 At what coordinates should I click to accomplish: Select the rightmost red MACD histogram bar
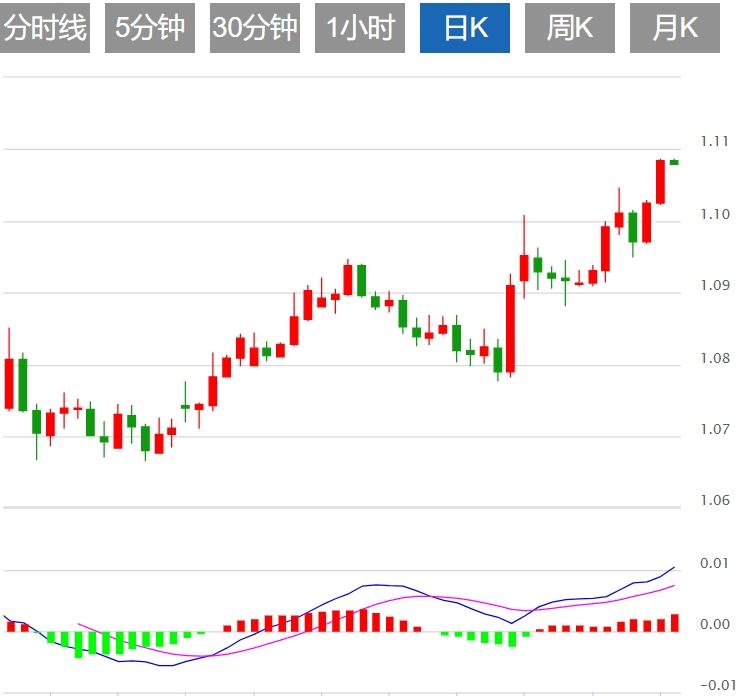click(674, 622)
